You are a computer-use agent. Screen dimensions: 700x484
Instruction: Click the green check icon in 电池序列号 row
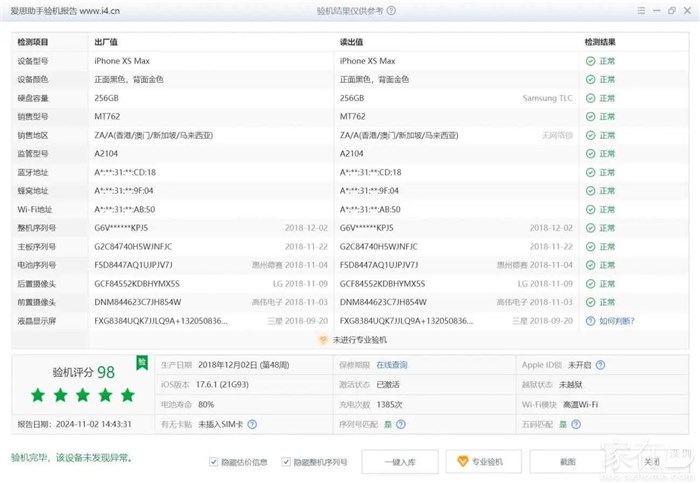pyautogui.click(x=591, y=265)
